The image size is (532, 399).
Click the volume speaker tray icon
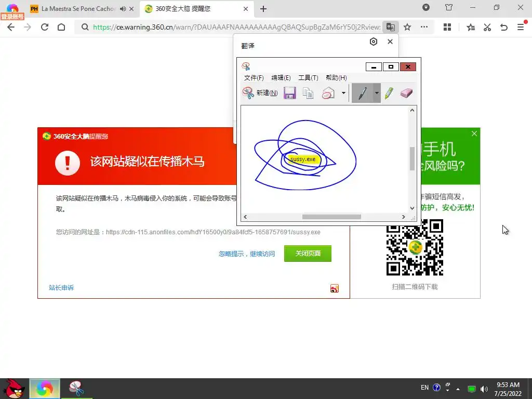[484, 389]
